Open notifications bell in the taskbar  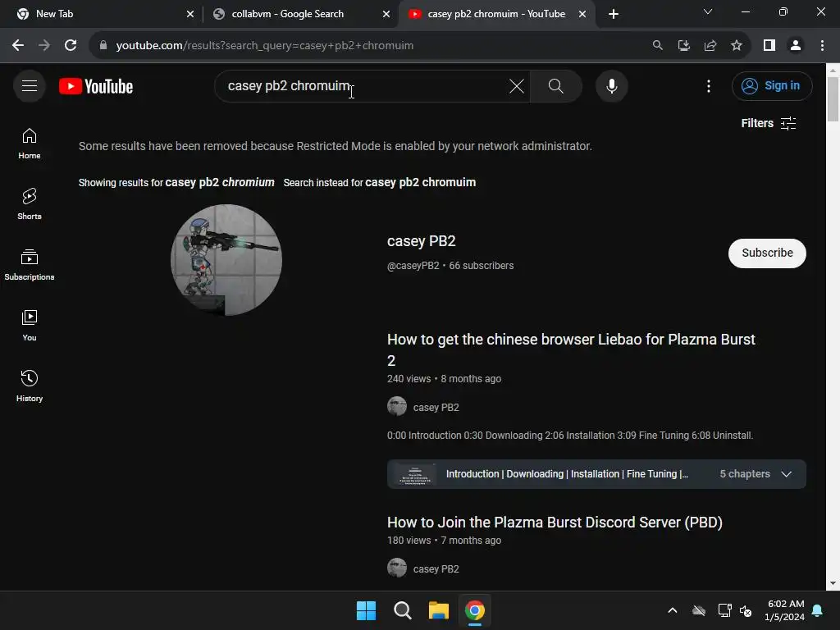coord(818,610)
